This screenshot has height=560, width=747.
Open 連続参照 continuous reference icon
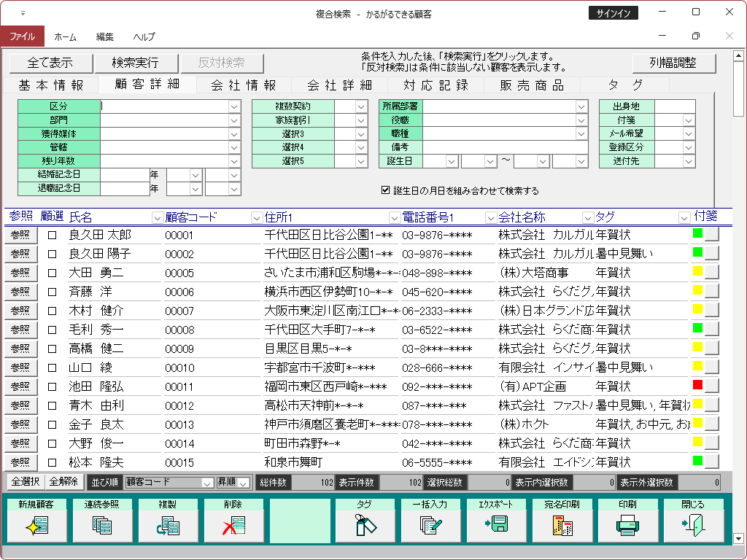[x=101, y=525]
